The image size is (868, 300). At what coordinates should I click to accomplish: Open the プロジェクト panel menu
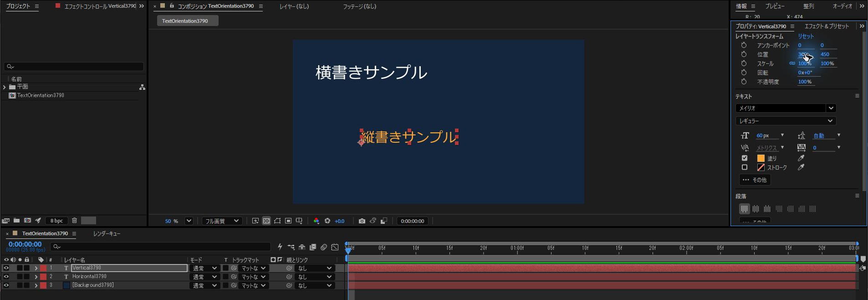pyautogui.click(x=37, y=6)
